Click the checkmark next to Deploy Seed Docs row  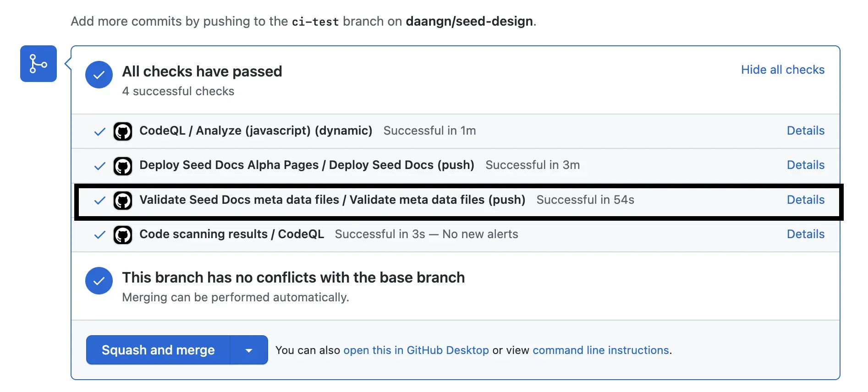[x=99, y=166]
